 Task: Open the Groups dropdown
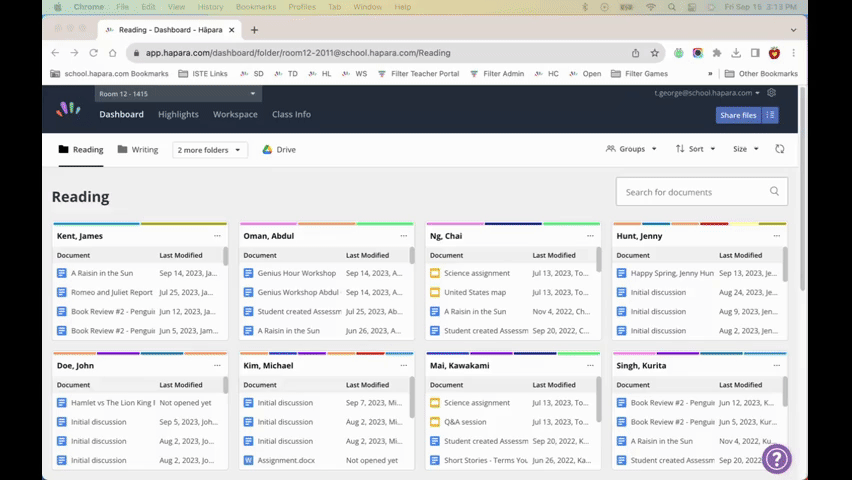(631, 149)
